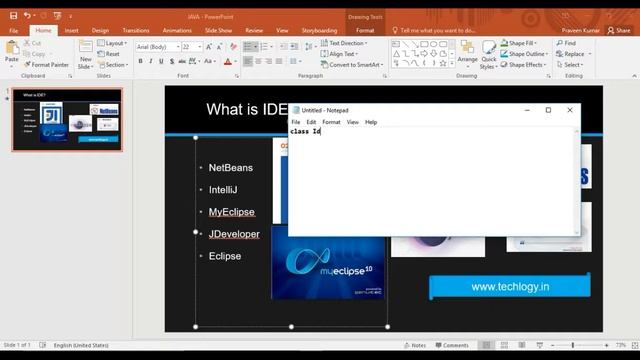
Task: Insert a New Slide
Action: (x=86, y=55)
